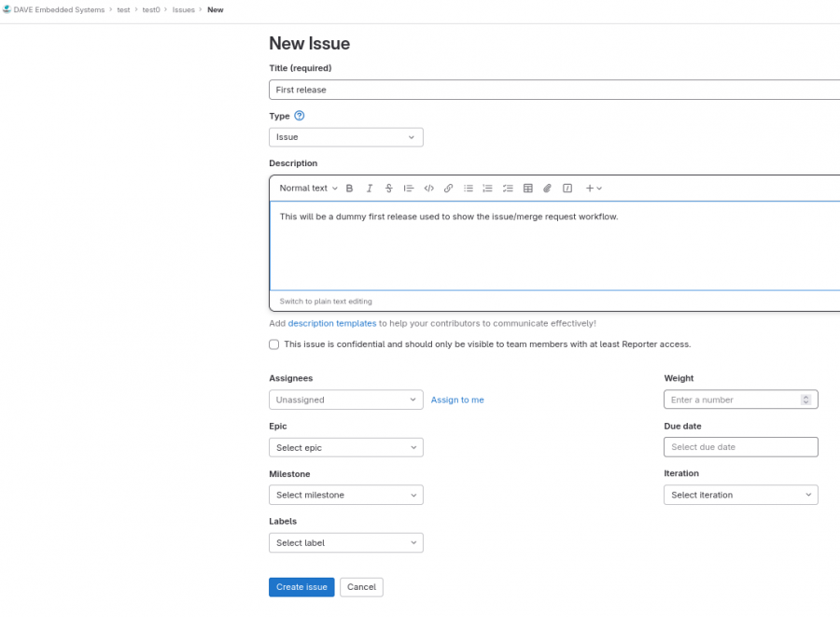Click the Type help question icon
Screen dimensions: 840x617
(x=300, y=117)
